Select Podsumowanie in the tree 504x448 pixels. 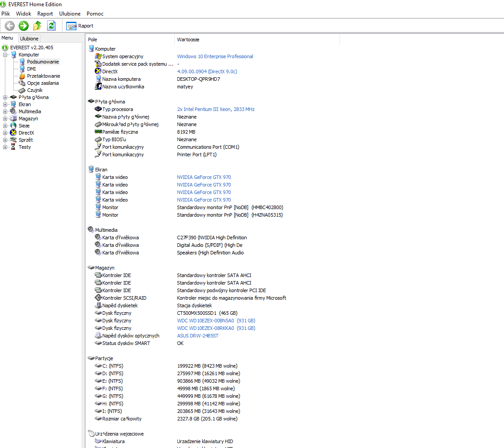click(43, 62)
